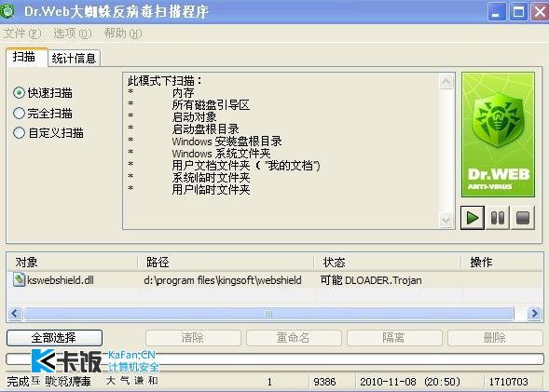Click the 删除 delete button
This screenshot has width=549, height=392.
click(x=495, y=338)
